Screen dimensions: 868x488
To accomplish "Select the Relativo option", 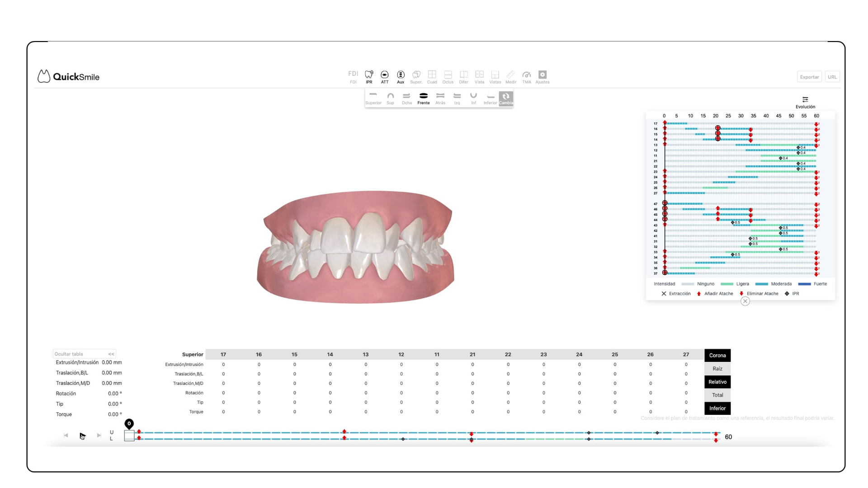I will point(717,382).
